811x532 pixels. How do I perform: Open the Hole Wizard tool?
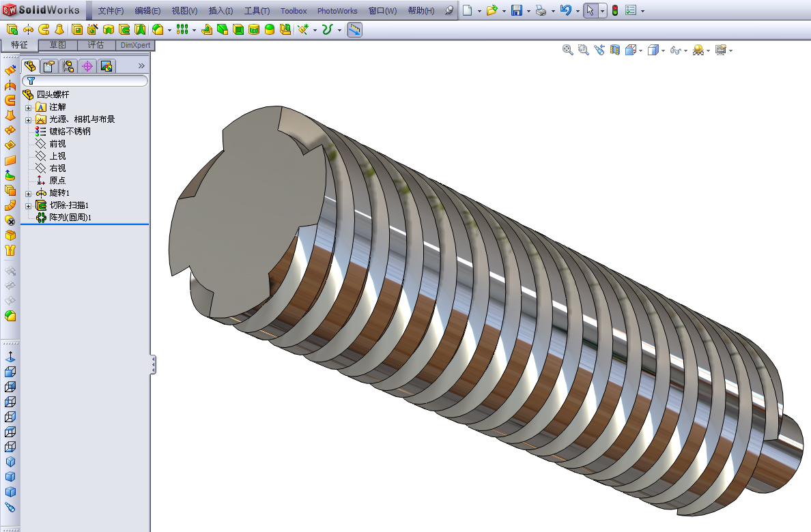pyautogui.click(x=93, y=29)
